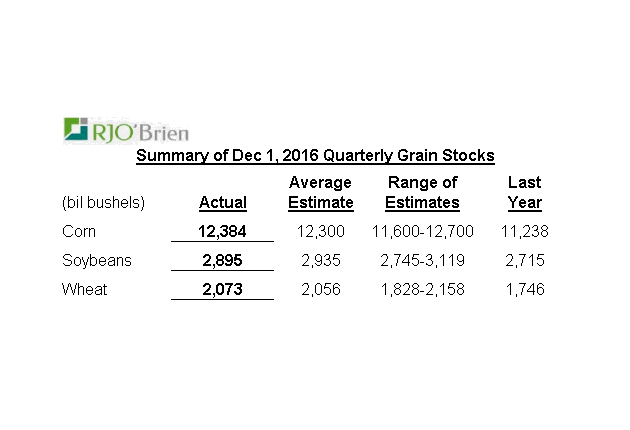The width and height of the screenshot is (630, 430).
Task: Click Wheat actual value 2,073
Action: [x=222, y=290]
